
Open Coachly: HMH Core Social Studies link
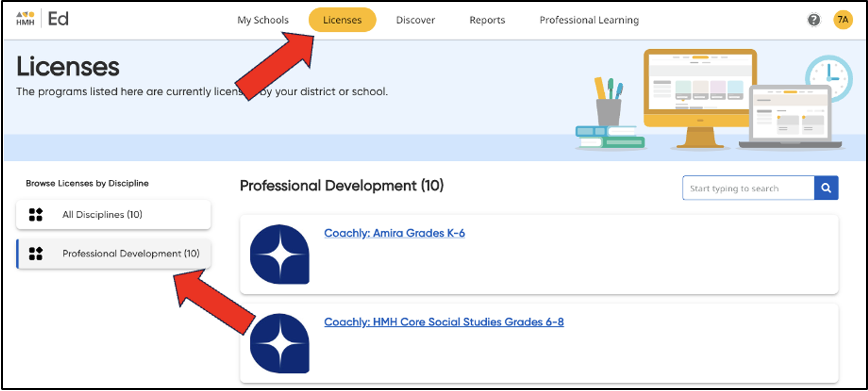click(x=444, y=322)
